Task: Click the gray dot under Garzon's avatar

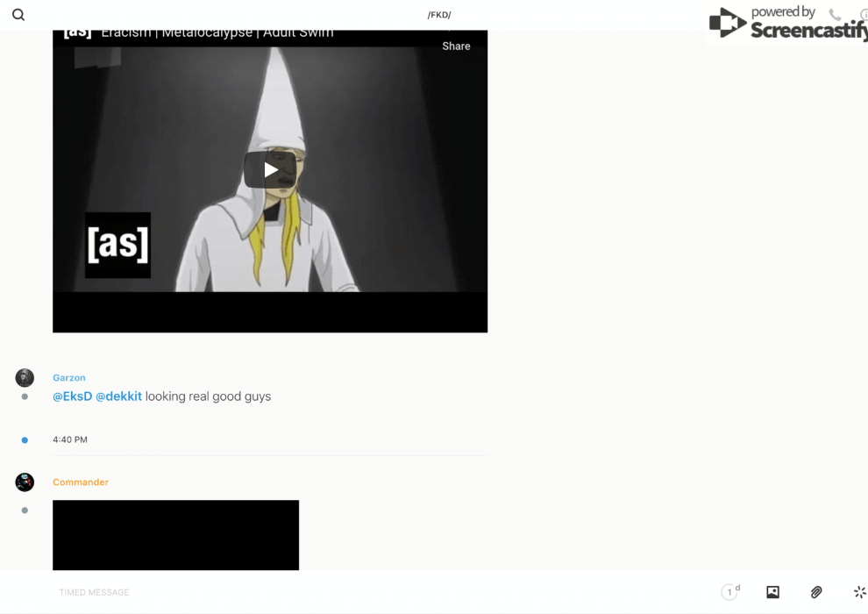Action: [25, 396]
